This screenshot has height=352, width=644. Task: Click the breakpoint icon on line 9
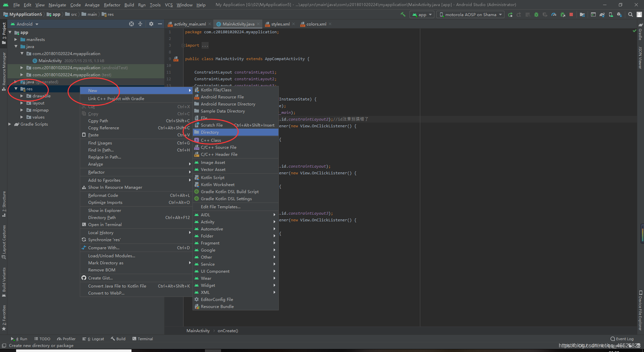point(176,59)
